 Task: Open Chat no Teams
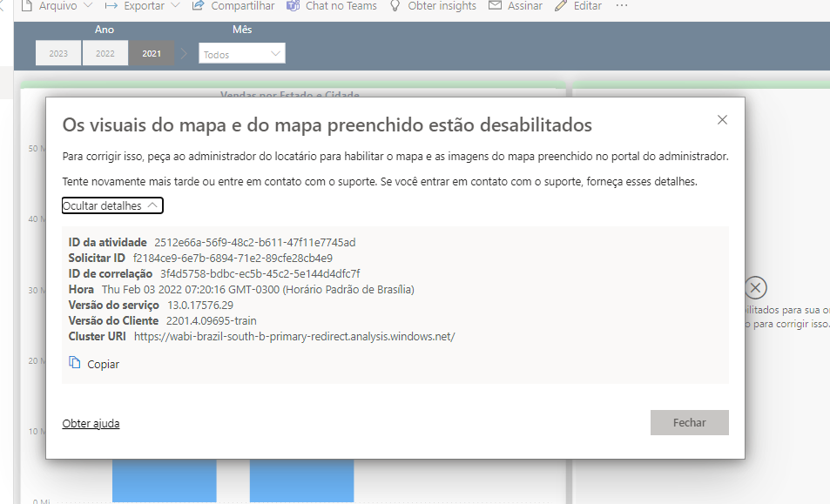pyautogui.click(x=332, y=6)
